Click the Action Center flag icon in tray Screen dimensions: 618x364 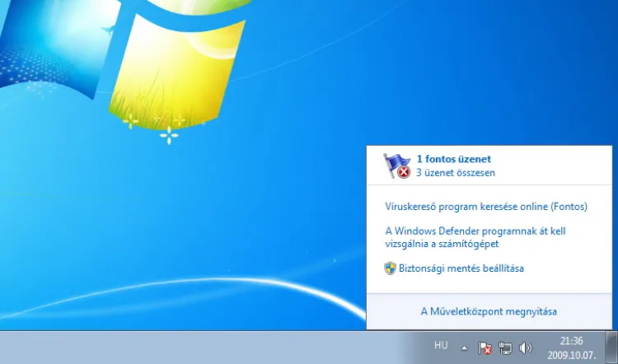pos(485,348)
